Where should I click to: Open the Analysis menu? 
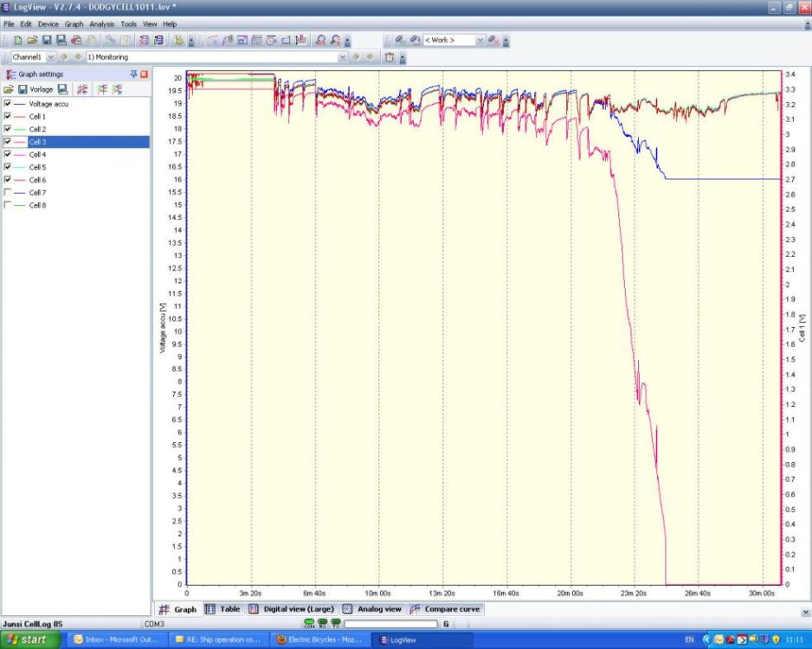pyautogui.click(x=101, y=24)
